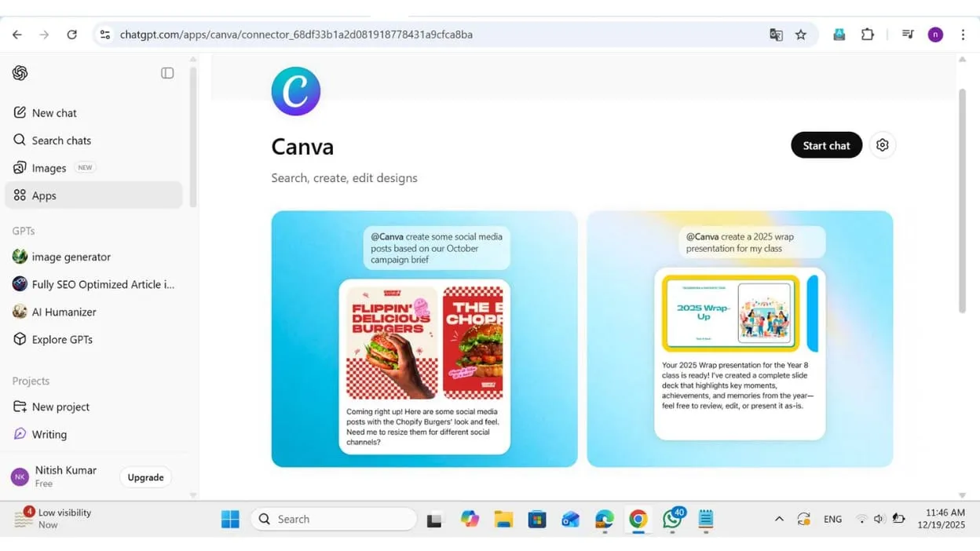The image size is (980, 551).
Task: Click the page vertical scrollbar
Action: coord(962,200)
